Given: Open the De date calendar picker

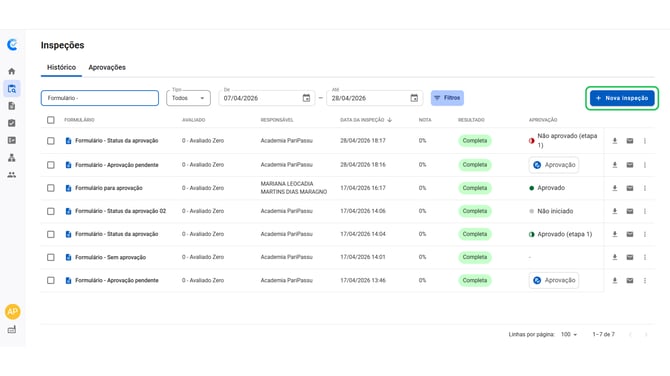Looking at the screenshot, I should (306, 98).
